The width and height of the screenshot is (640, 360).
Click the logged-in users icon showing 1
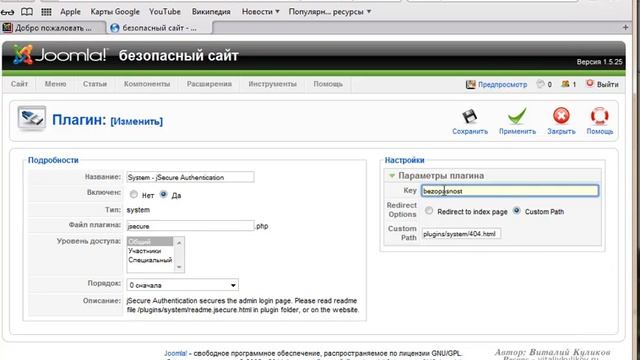pyautogui.click(x=565, y=84)
